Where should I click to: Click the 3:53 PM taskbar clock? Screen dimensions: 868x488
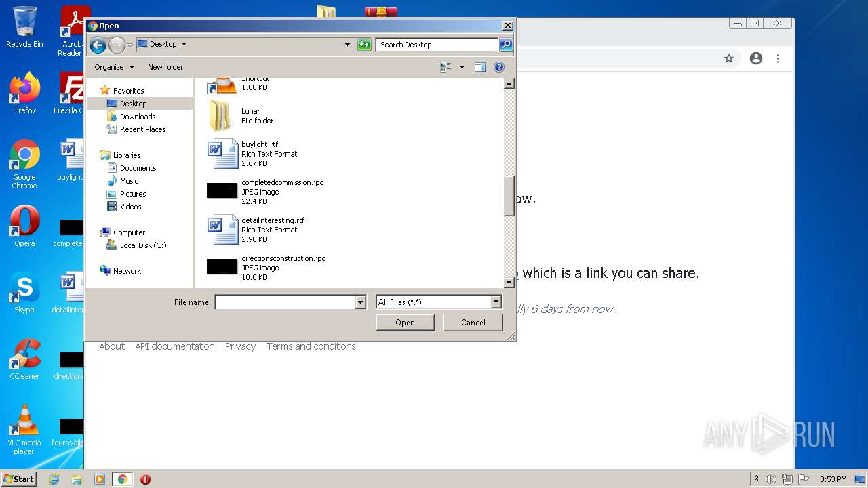point(833,479)
